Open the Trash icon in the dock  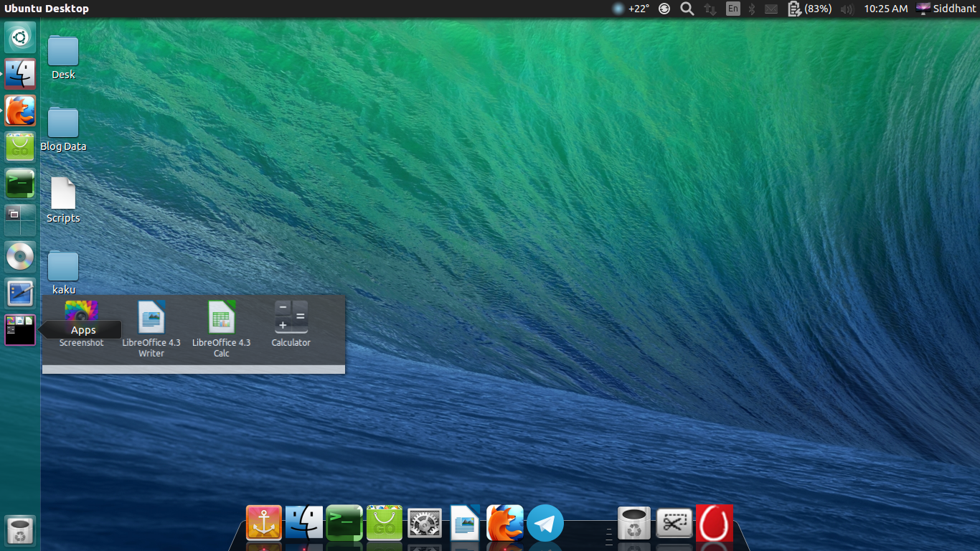[633, 524]
